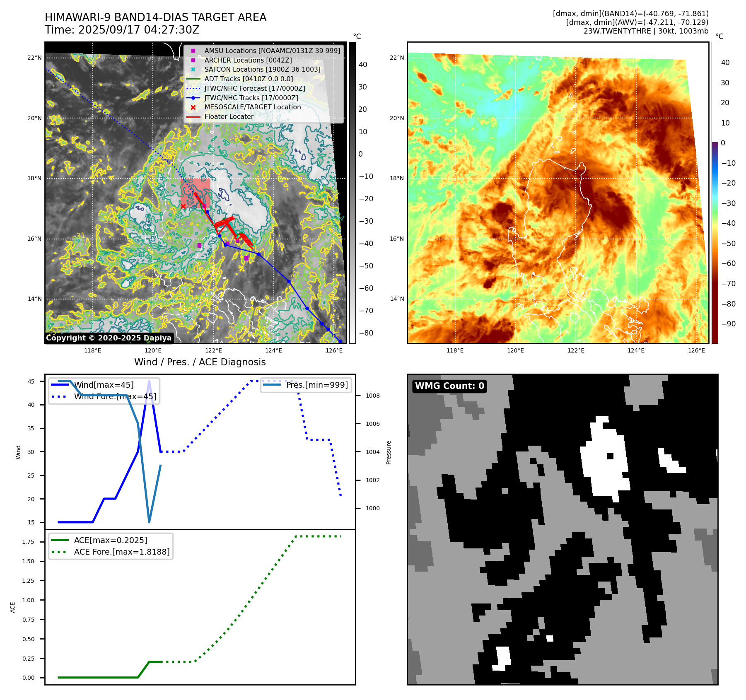Click the '1.75' ACE axis tick label
The width and height of the screenshot is (746, 700).
[28, 542]
